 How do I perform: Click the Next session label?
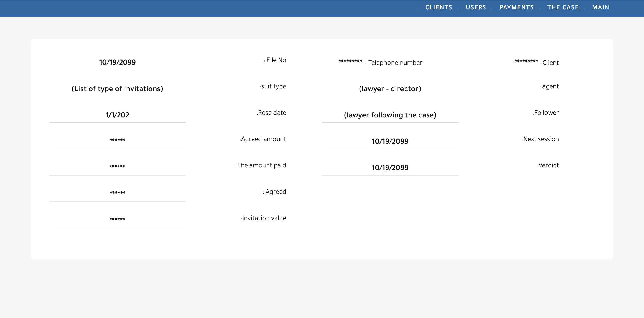pyautogui.click(x=540, y=139)
